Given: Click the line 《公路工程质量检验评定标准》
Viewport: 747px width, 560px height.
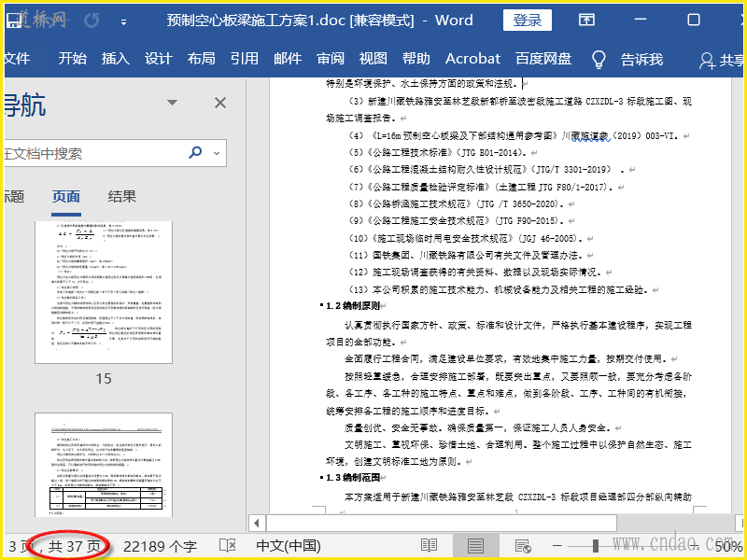Looking at the screenshot, I should [483, 188].
